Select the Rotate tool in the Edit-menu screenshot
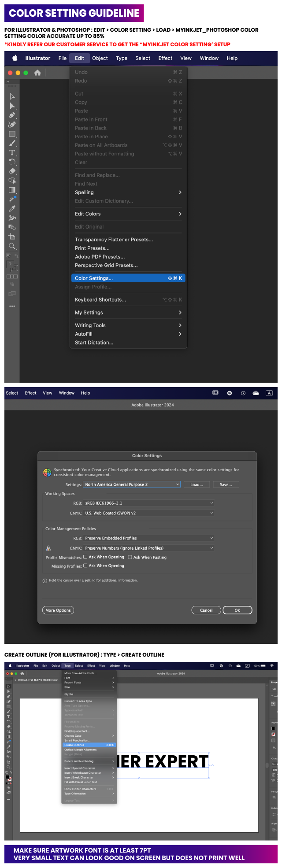 12,162
